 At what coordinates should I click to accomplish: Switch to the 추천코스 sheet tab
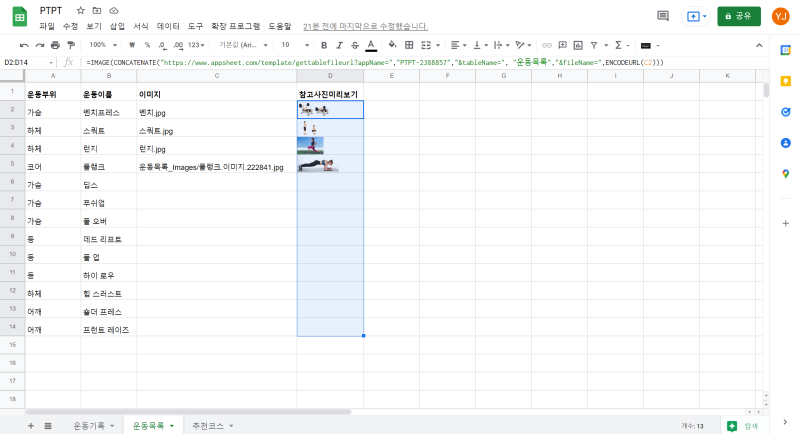(212, 426)
